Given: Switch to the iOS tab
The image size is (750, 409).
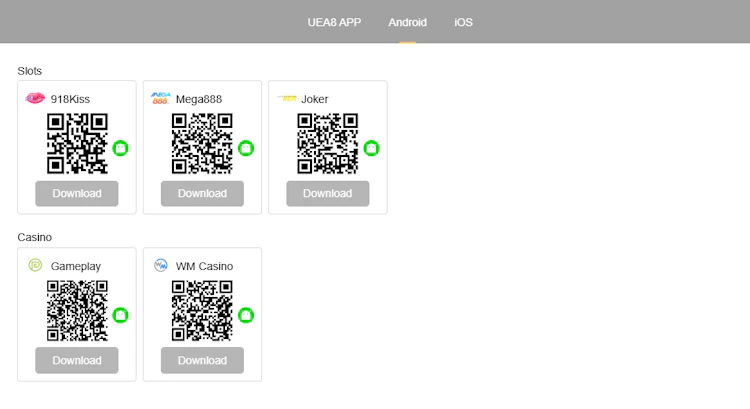Looking at the screenshot, I should click(463, 22).
